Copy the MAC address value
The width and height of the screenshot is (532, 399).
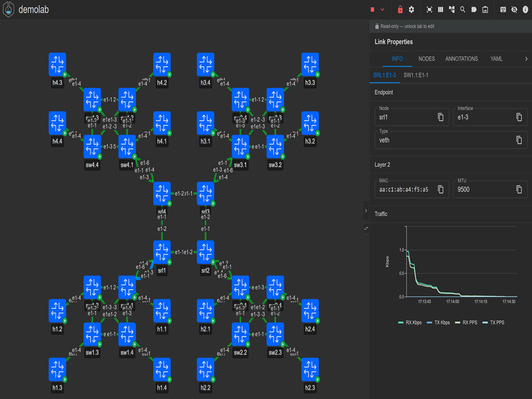coord(441,190)
